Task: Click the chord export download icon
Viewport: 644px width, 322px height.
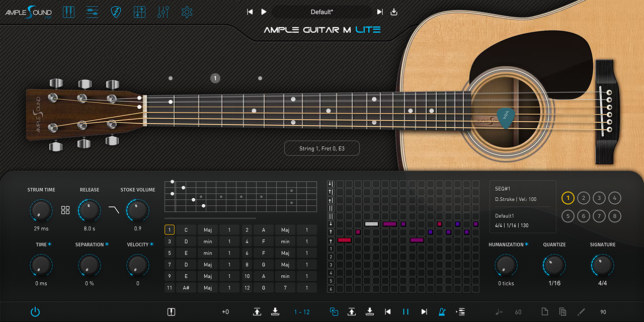Action: coord(275,312)
